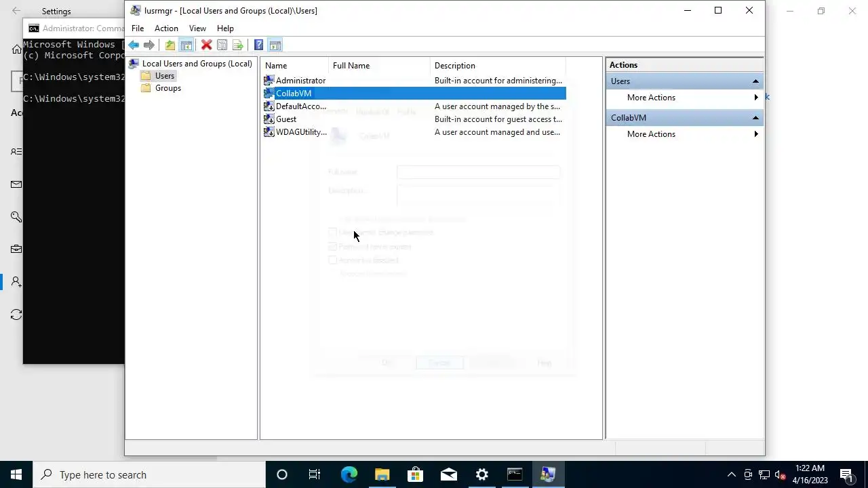Open Microsoft Store from the taskbar

tap(415, 474)
